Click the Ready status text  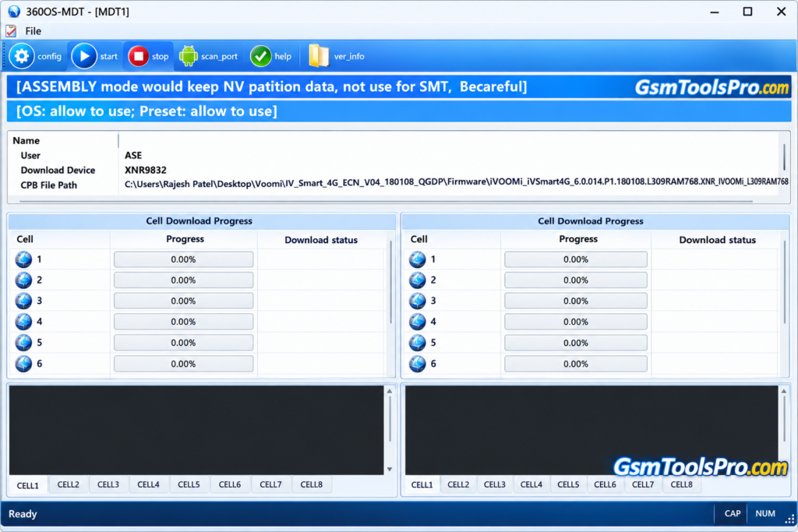pyautogui.click(x=23, y=513)
